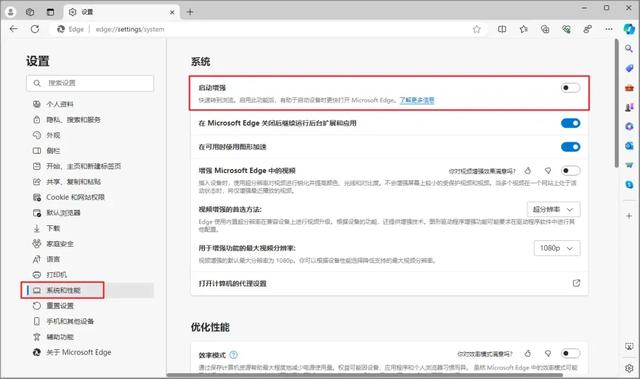Open the Favorites list icon

[x=524, y=29]
